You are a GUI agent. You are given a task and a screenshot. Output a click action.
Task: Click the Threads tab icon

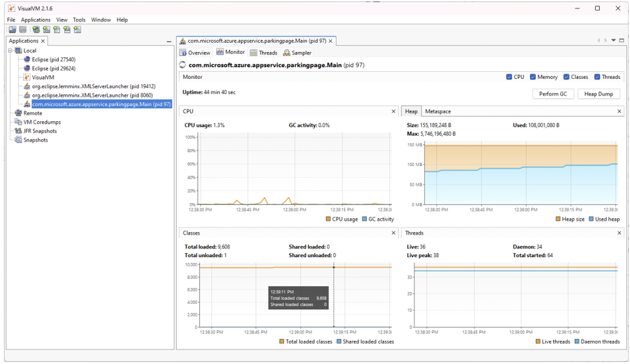[x=253, y=53]
